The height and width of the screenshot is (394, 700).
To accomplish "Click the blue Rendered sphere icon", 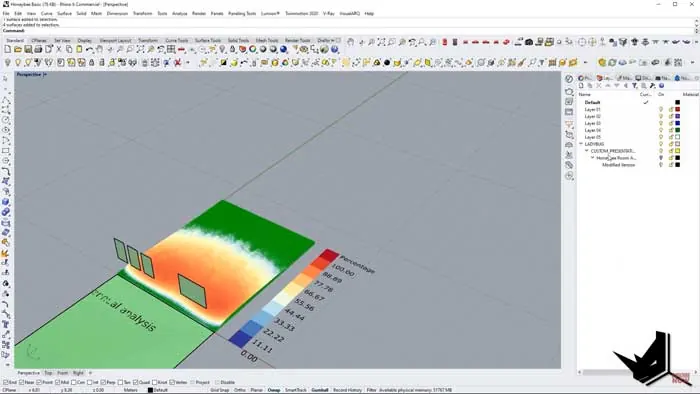I will pos(283,50).
